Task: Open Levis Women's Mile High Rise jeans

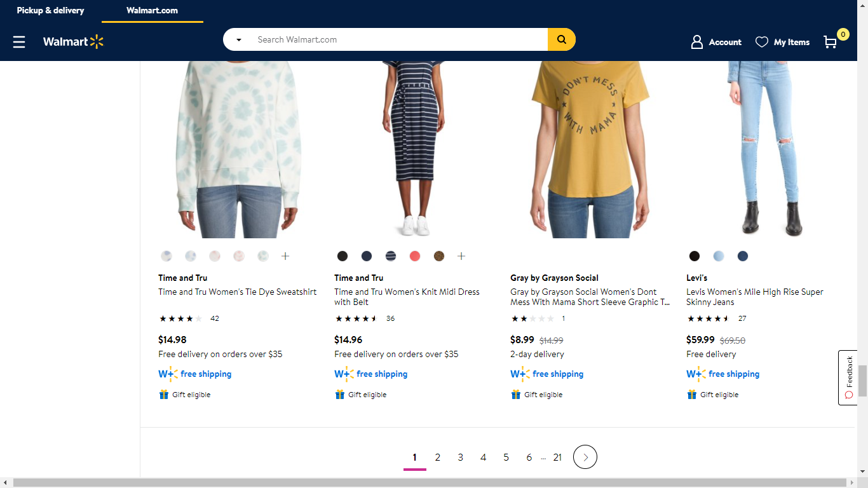Action: (x=755, y=297)
